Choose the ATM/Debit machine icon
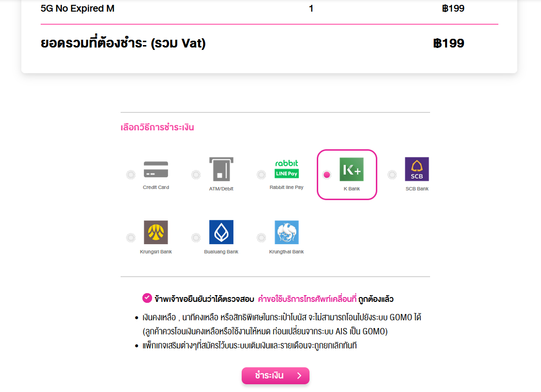Viewport: 541px width, 392px height. (x=221, y=169)
